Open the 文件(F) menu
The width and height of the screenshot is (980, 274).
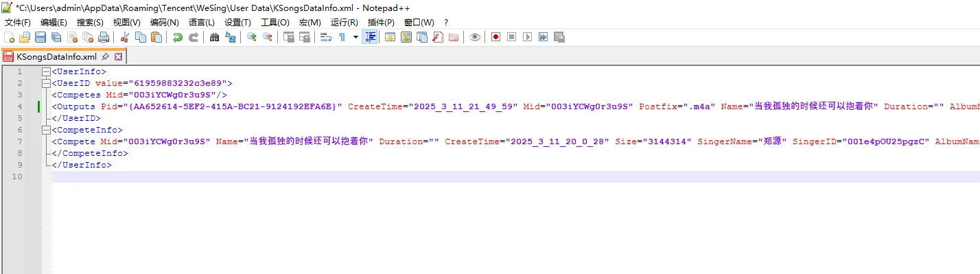(x=18, y=23)
